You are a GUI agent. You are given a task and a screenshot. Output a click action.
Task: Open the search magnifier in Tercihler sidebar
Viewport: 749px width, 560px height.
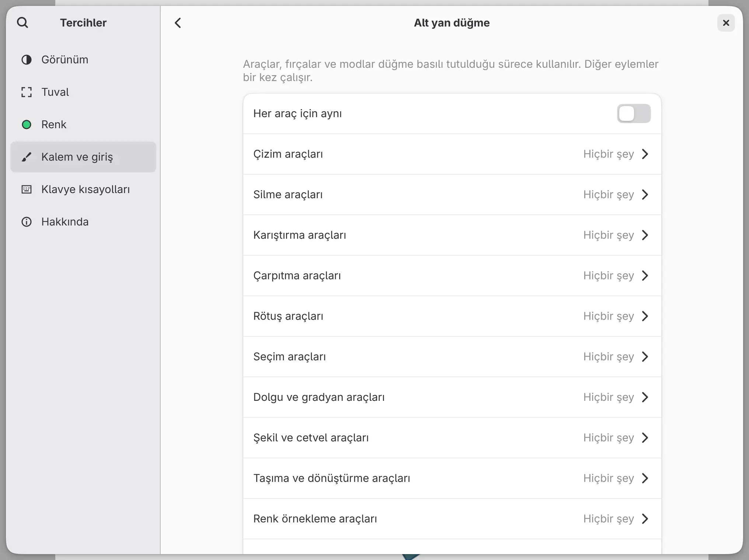click(x=22, y=23)
